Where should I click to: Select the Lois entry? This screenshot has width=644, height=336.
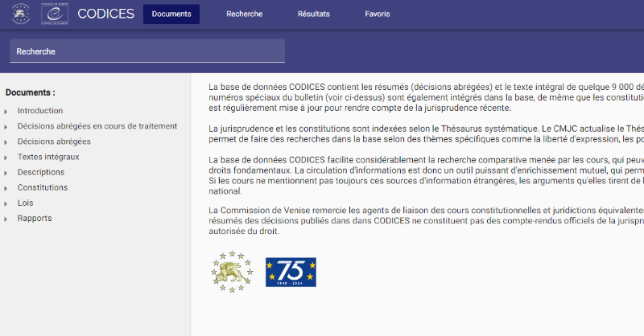26,203
